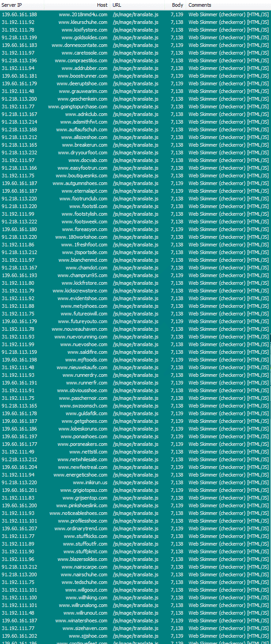Select www.boutiquesnks.com host
The height and width of the screenshot is (644, 271).
click(82, 176)
